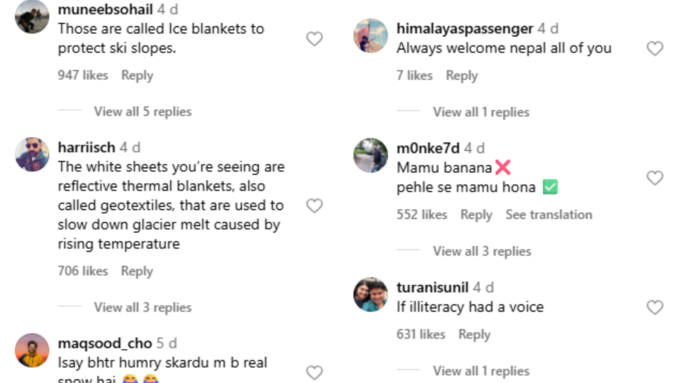Image resolution: width=680 pixels, height=383 pixels.
Task: Expand all 3 replies under m0nke7d
Action: click(x=482, y=251)
